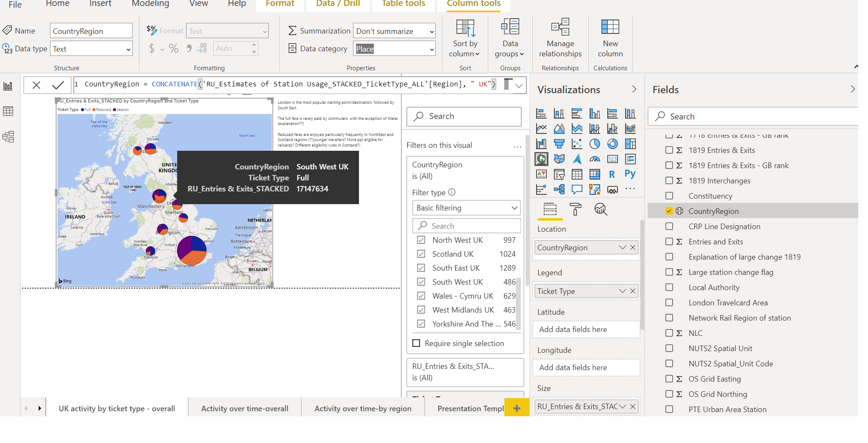Image resolution: width=868 pixels, height=443 pixels.
Task: Select the Card (123) visualization
Action: (612, 159)
